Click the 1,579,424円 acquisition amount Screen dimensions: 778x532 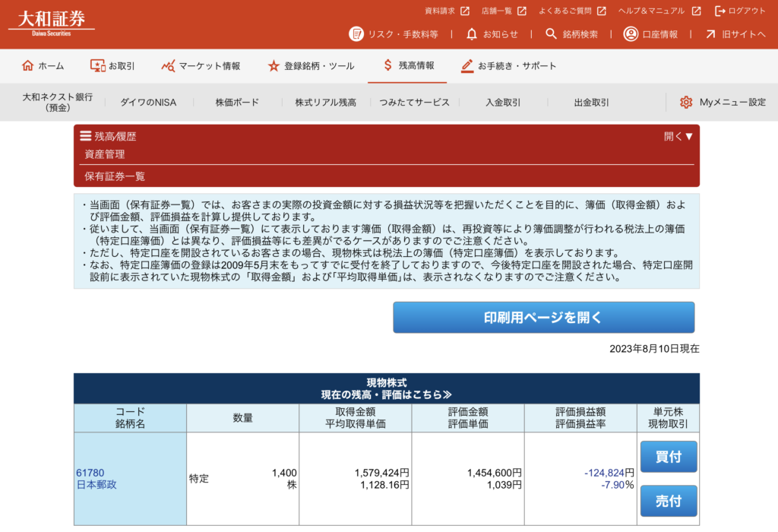tap(382, 473)
